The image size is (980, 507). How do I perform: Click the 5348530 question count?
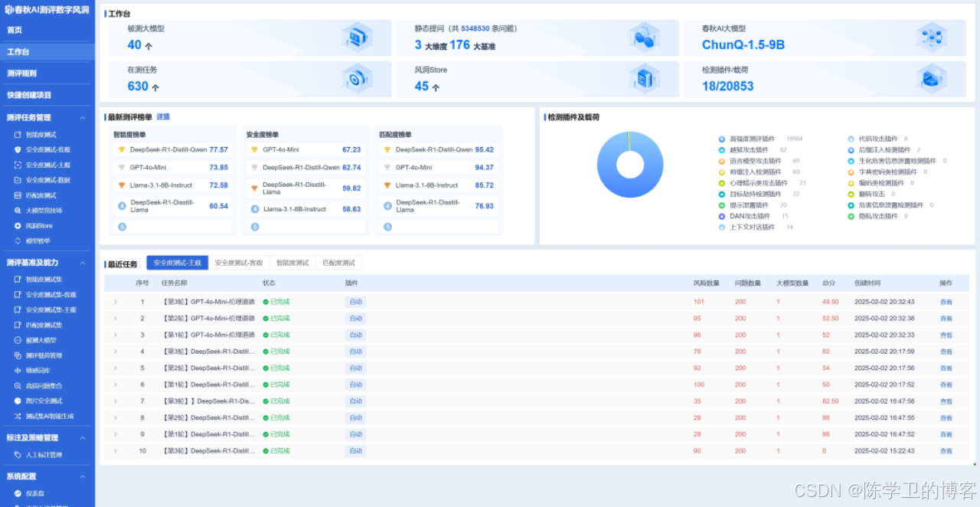475,28
